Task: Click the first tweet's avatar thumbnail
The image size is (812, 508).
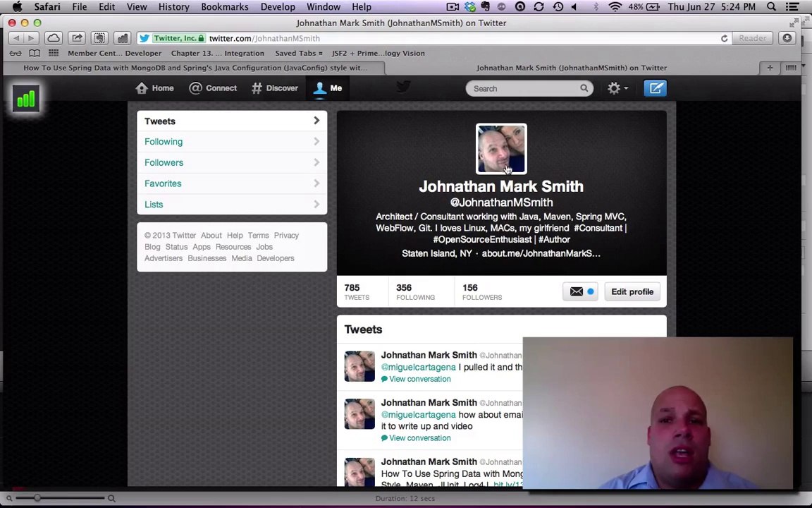Action: tap(359, 366)
